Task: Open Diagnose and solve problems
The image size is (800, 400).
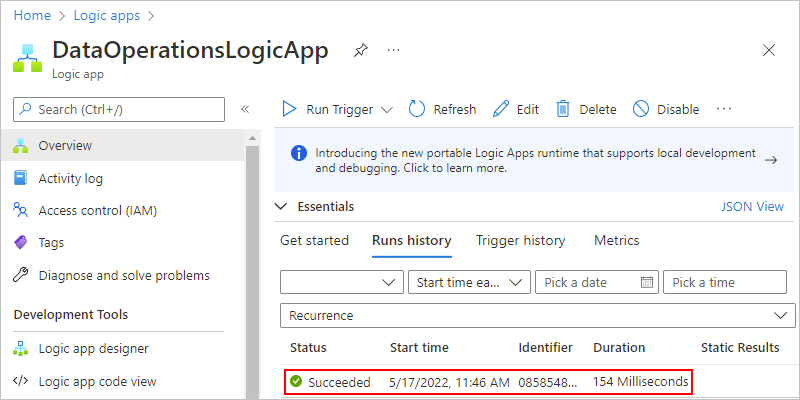Action: pos(123,276)
